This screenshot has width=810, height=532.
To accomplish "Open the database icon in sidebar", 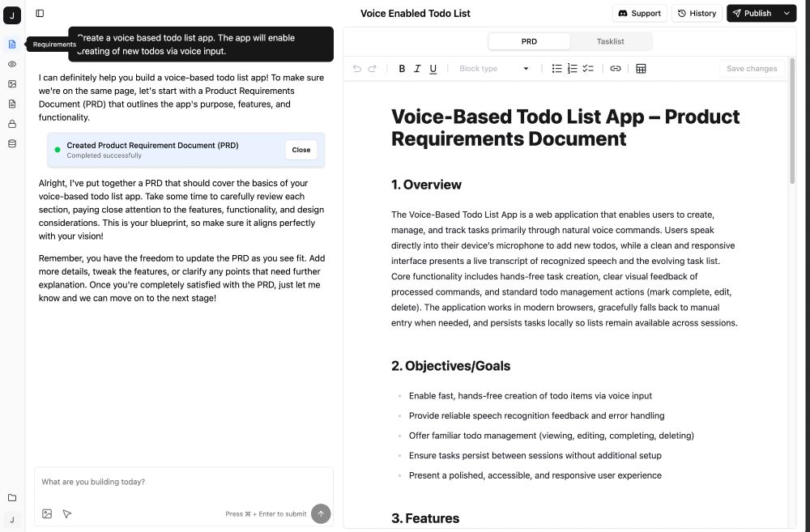I will 12,143.
